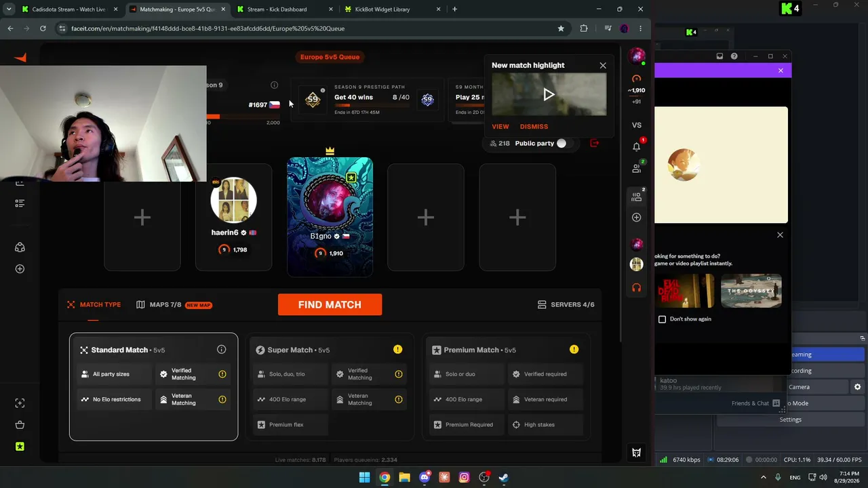Click the VS icon in right rail

click(x=636, y=125)
